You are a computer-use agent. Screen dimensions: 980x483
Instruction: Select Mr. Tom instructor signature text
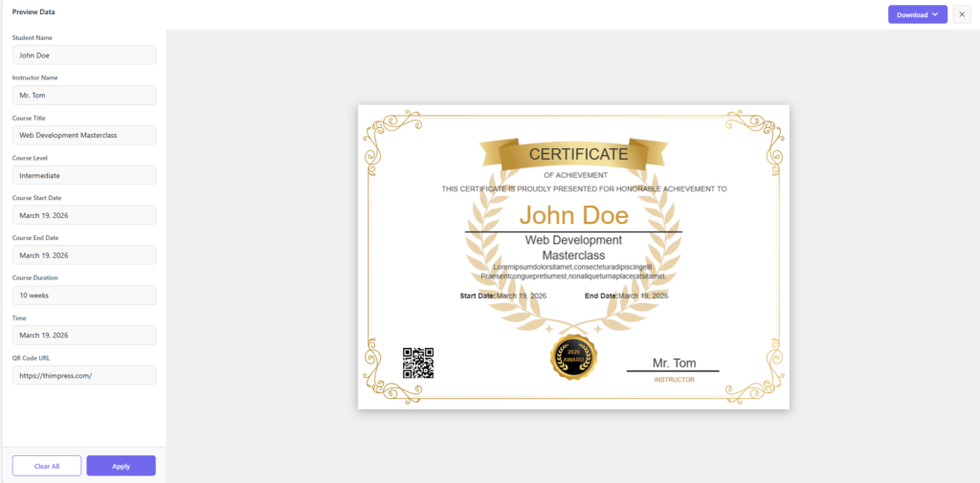click(x=674, y=362)
